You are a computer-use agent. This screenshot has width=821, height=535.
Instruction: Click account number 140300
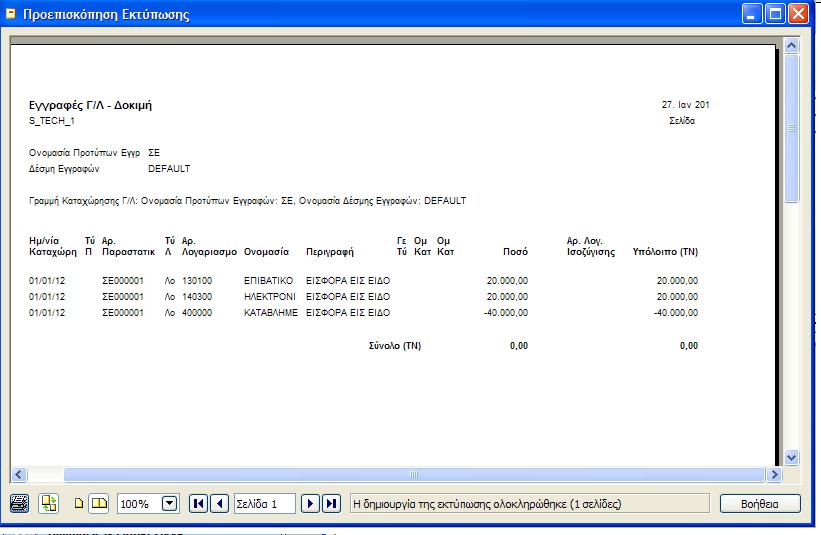point(197,296)
